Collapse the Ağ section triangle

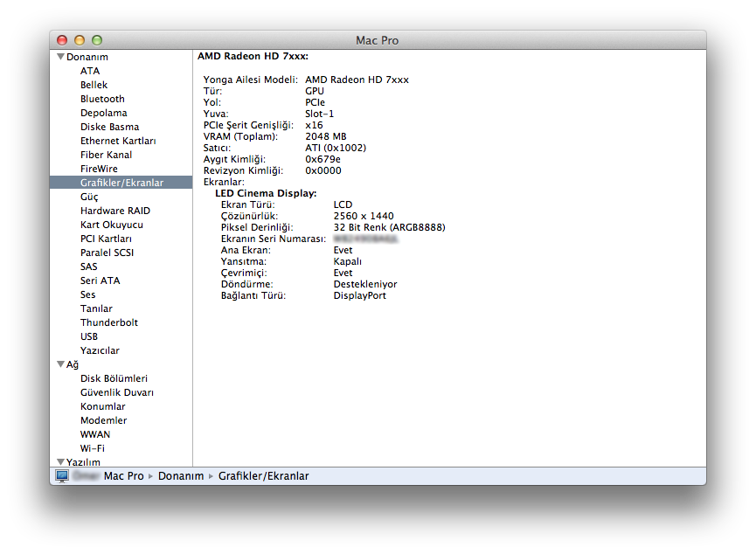tap(61, 364)
